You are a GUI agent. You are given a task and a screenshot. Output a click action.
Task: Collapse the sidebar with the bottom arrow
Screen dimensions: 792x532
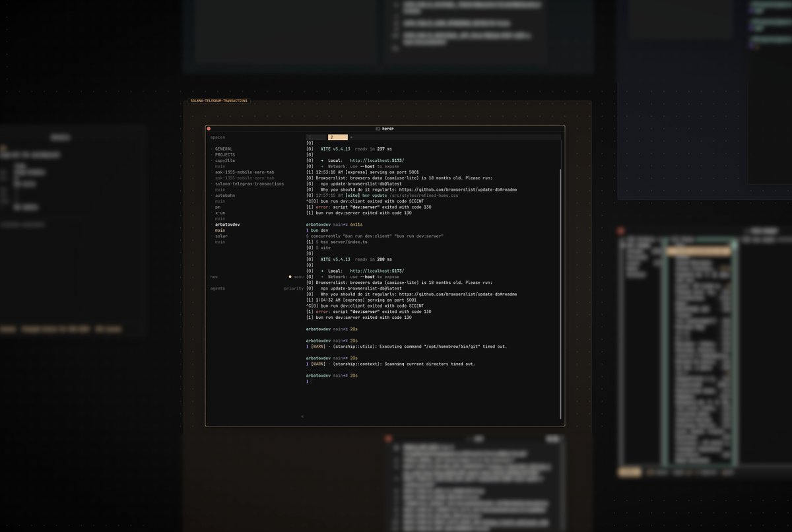302,416
